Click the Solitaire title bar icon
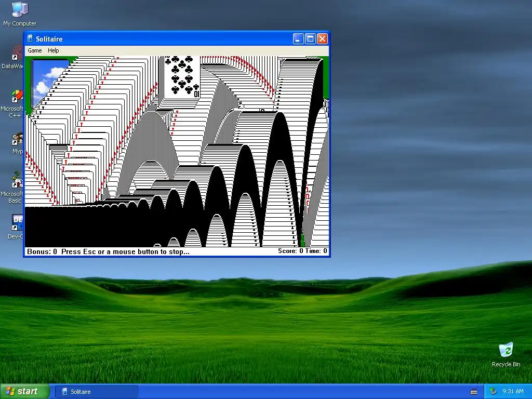The image size is (532, 399). [x=30, y=38]
